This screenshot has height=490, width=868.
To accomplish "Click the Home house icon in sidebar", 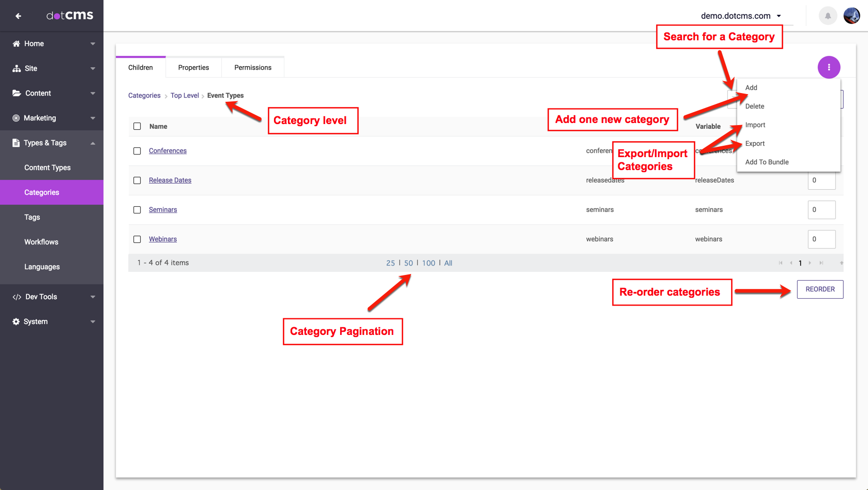I will pyautogui.click(x=17, y=44).
